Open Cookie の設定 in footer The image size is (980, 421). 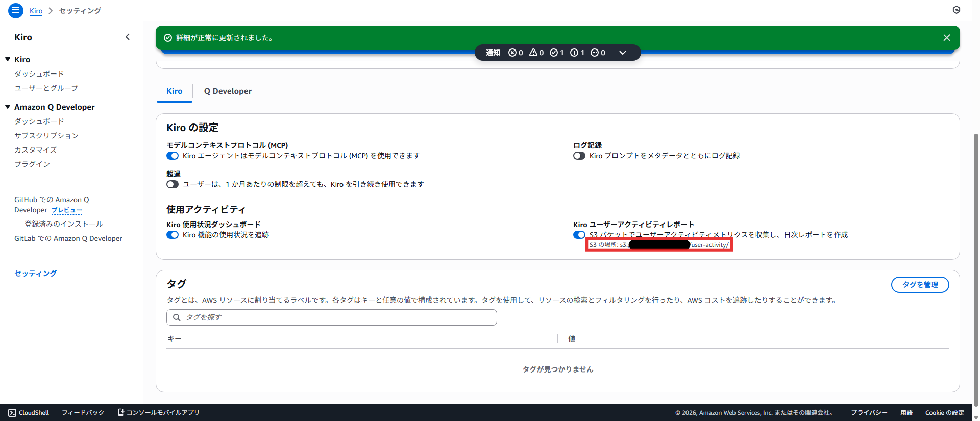pyautogui.click(x=945, y=413)
